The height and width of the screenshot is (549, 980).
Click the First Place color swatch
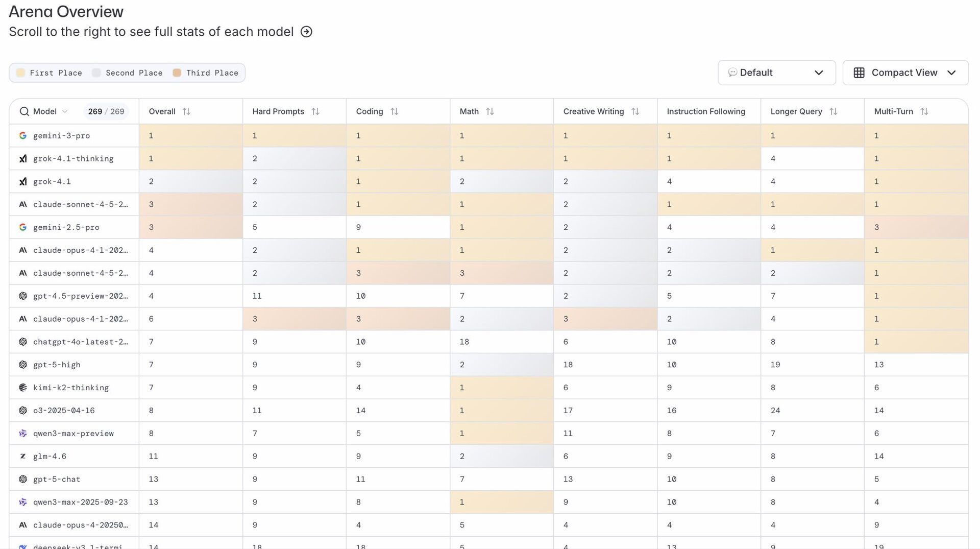21,73
